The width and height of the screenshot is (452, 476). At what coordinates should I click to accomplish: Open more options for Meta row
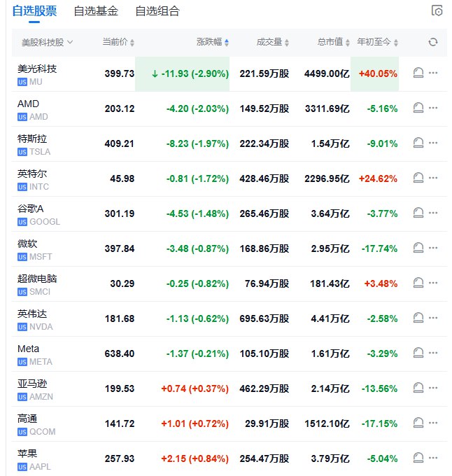(x=433, y=352)
